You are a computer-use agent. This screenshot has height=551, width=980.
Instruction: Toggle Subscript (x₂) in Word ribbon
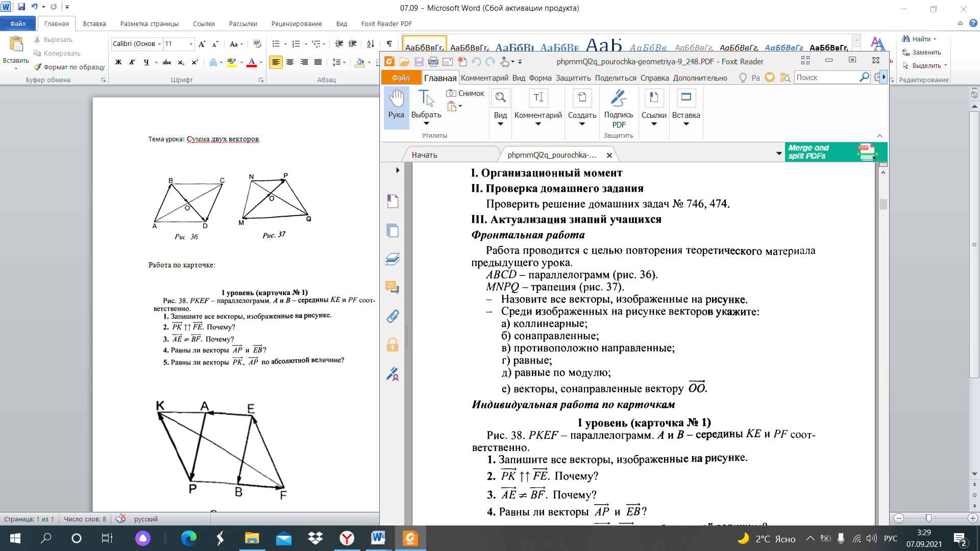pos(181,62)
